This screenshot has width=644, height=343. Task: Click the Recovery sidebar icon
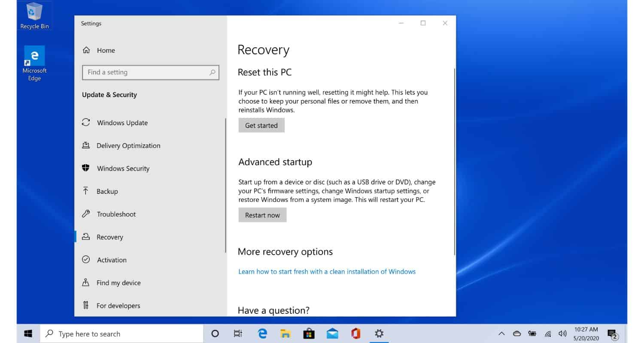tap(86, 237)
